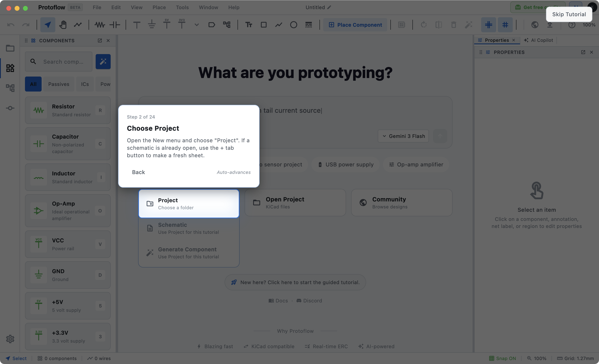Image resolution: width=599 pixels, height=364 pixels.
Task: Open the File menu
Action: pyautogui.click(x=97, y=7)
